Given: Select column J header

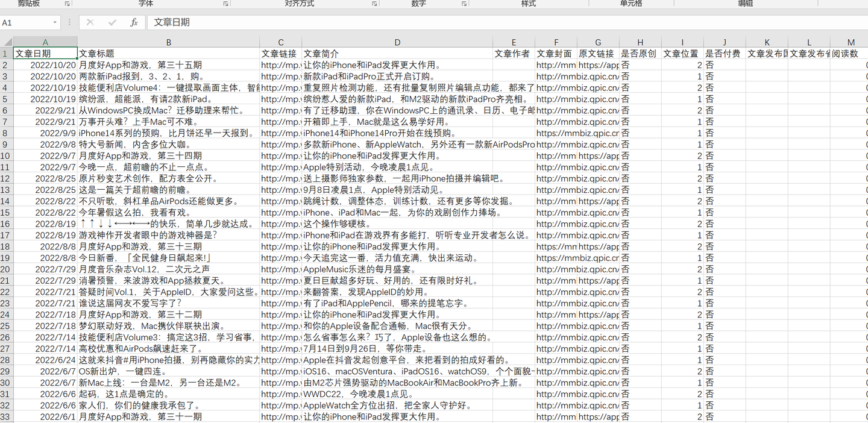Looking at the screenshot, I should (725, 42).
